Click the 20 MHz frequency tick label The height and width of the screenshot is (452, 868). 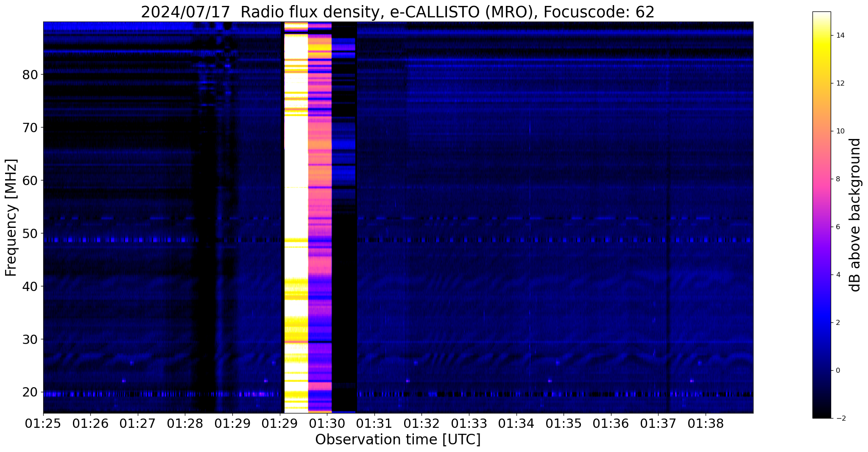click(30, 392)
